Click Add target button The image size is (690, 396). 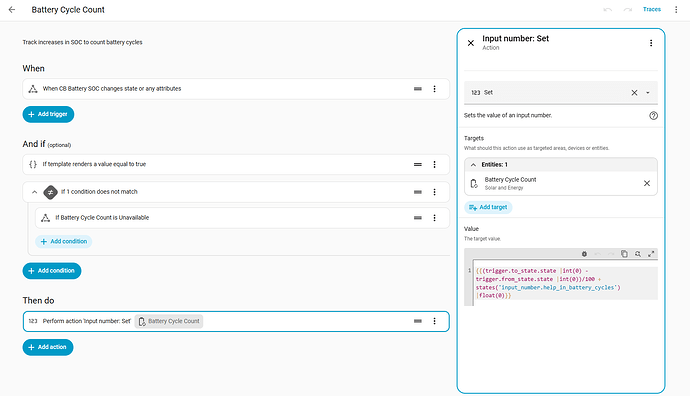tap(488, 207)
